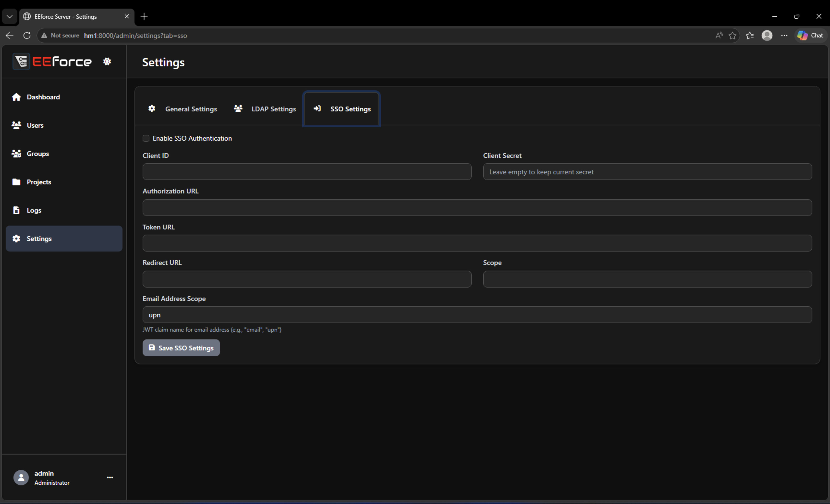Click the Administrator role text

tap(52, 483)
